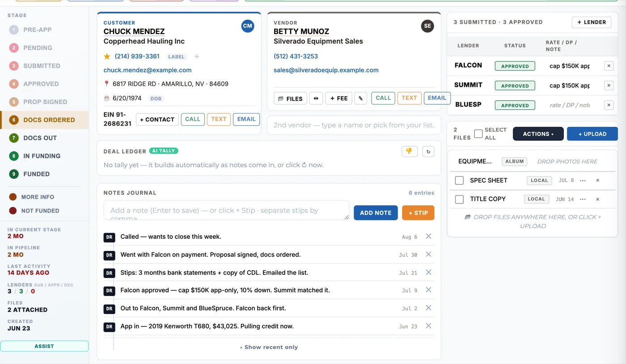This screenshot has height=364, width=626.
Task: Click the Add Note button
Action: tap(376, 213)
